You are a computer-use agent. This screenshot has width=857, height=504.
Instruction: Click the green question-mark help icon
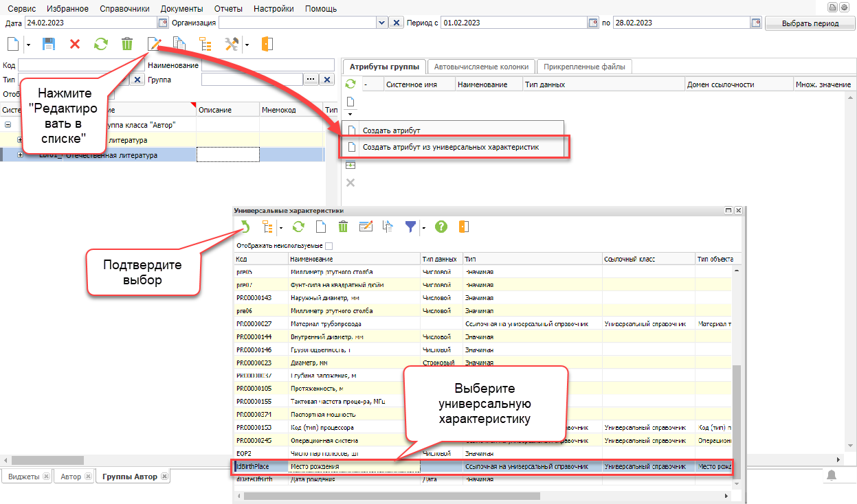pos(441,227)
